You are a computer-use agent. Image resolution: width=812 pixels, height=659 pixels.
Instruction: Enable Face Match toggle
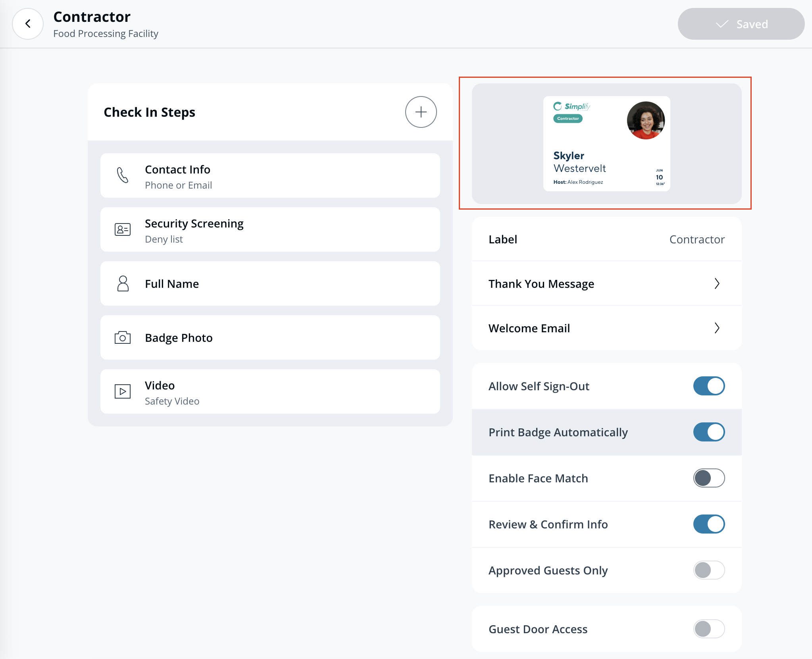[x=709, y=478]
